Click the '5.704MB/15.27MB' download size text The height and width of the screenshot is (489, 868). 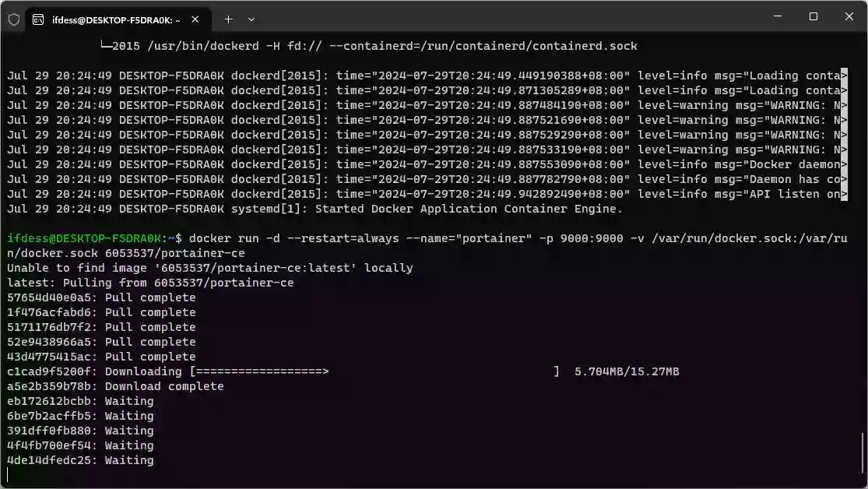626,372
